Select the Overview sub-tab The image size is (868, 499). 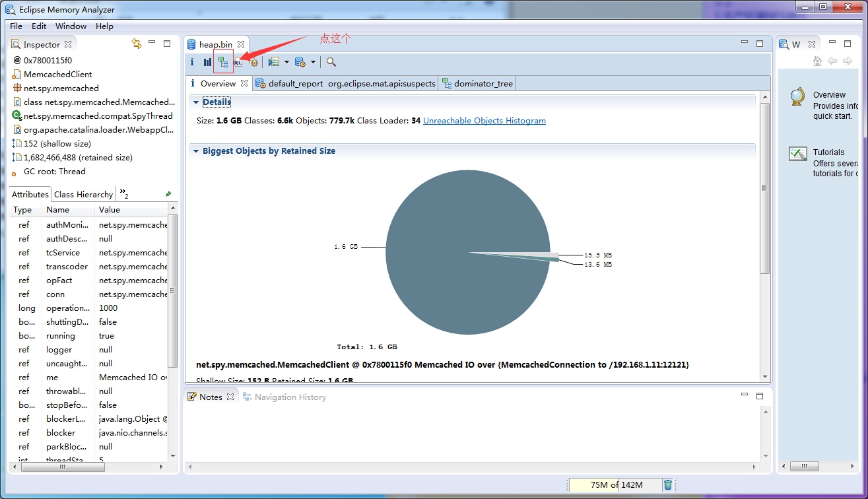click(218, 84)
